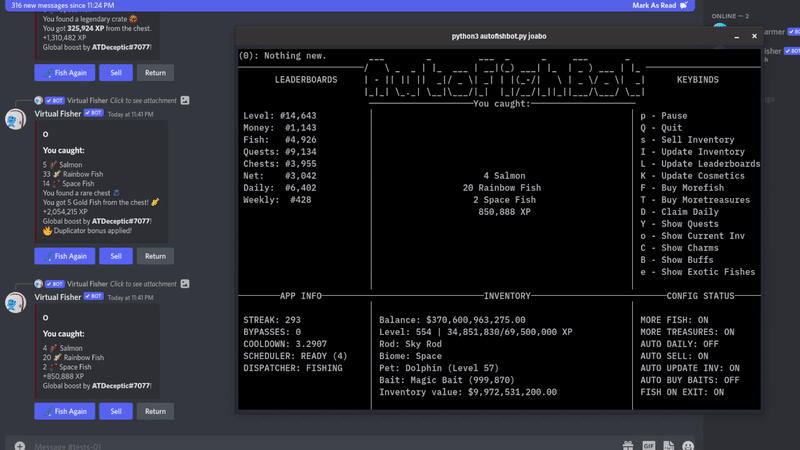Viewport: 800px width, 450px height.
Task: Click Virtual Fisher username on 5 Salmon message
Action: [x=58, y=114]
